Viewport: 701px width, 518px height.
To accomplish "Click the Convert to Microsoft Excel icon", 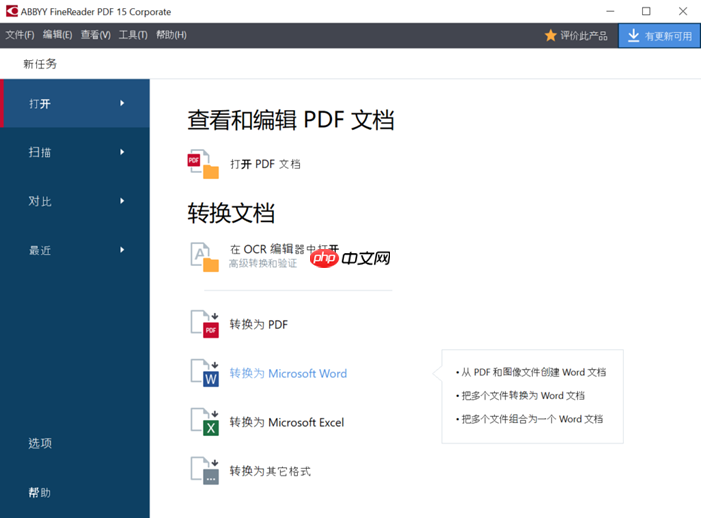I will (205, 421).
